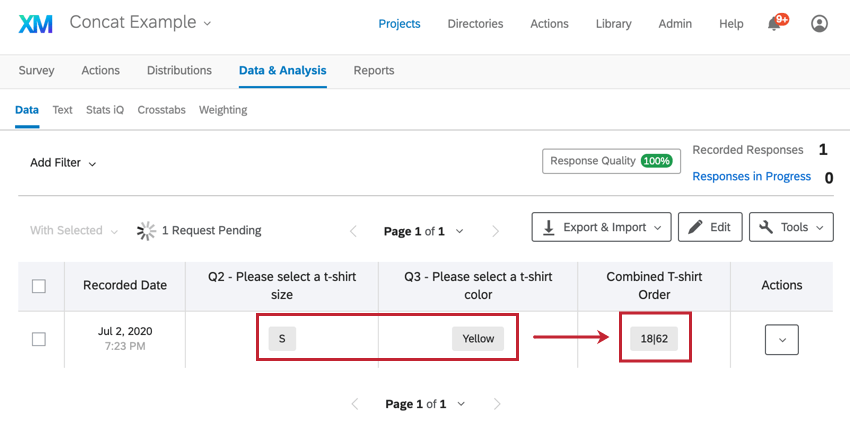Image resolution: width=850 pixels, height=425 pixels.
Task: Switch to the Reports tab
Action: coord(374,70)
